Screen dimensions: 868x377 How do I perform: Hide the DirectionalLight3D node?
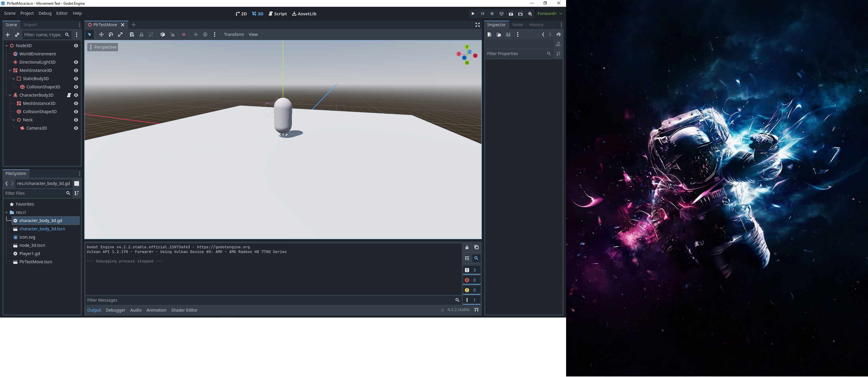coord(76,62)
